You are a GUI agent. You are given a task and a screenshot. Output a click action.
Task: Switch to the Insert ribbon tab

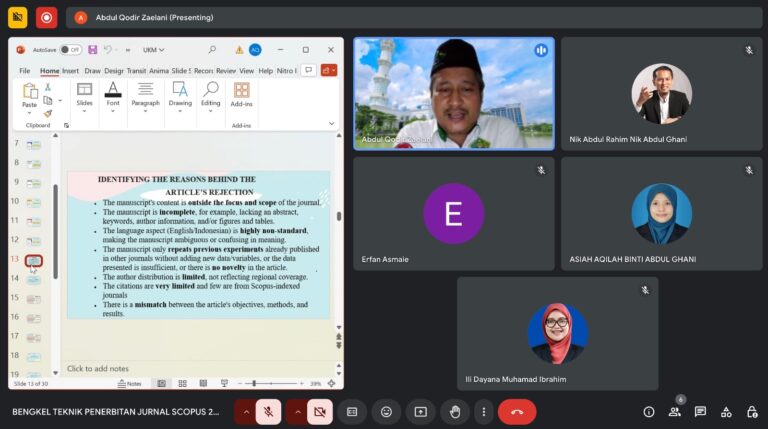pos(70,71)
